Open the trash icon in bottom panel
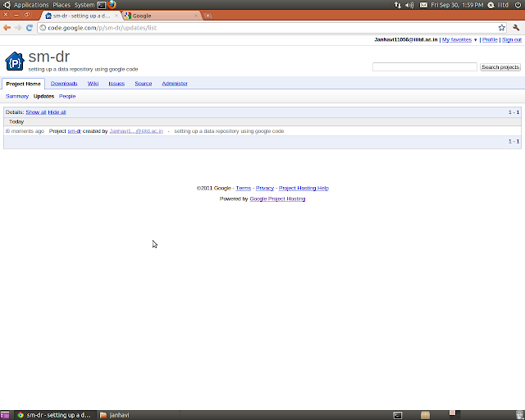Image resolution: width=525 pixels, height=420 pixels. tap(519, 415)
